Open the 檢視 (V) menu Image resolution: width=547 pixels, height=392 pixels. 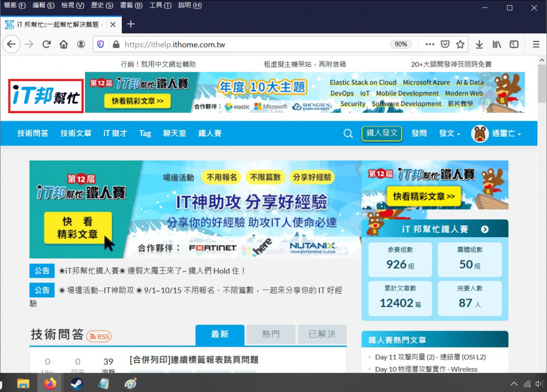tap(73, 5)
